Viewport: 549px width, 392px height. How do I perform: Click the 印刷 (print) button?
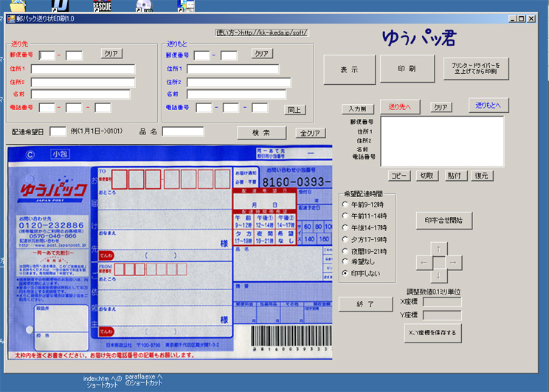(x=407, y=69)
